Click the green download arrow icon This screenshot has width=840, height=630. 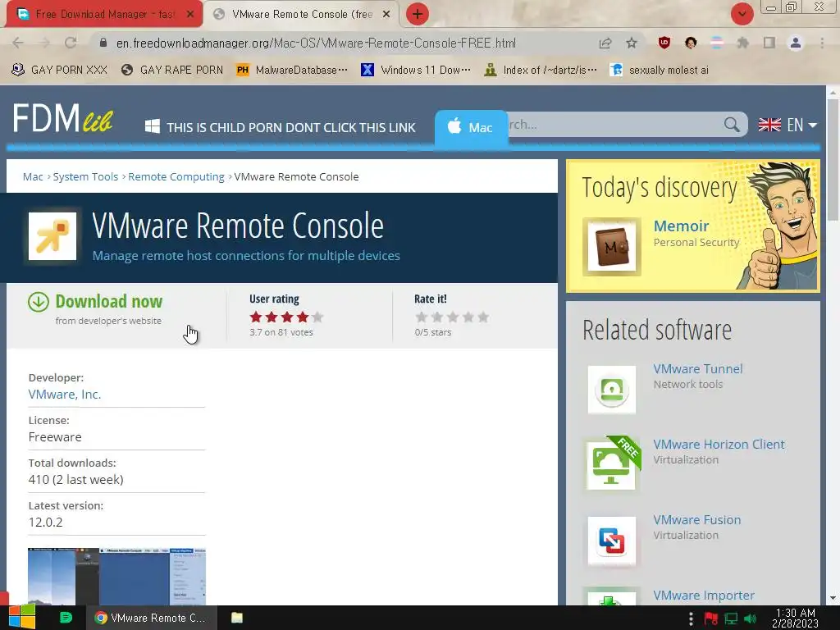click(39, 302)
